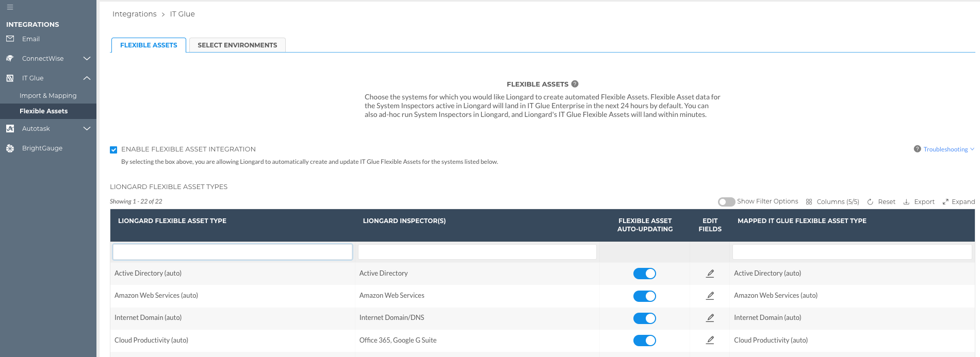Focus Mapped IT Glue type filter field
The image size is (980, 357).
pyautogui.click(x=852, y=252)
